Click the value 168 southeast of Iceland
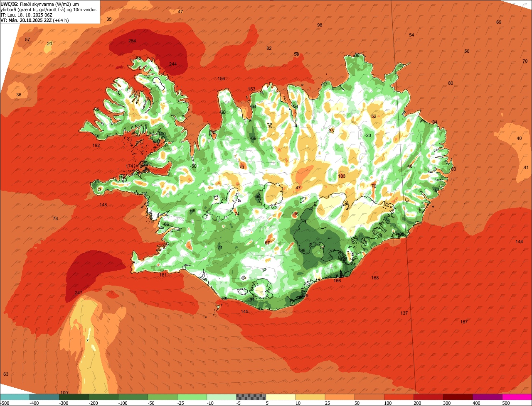The height and width of the screenshot is (406, 532). click(375, 278)
